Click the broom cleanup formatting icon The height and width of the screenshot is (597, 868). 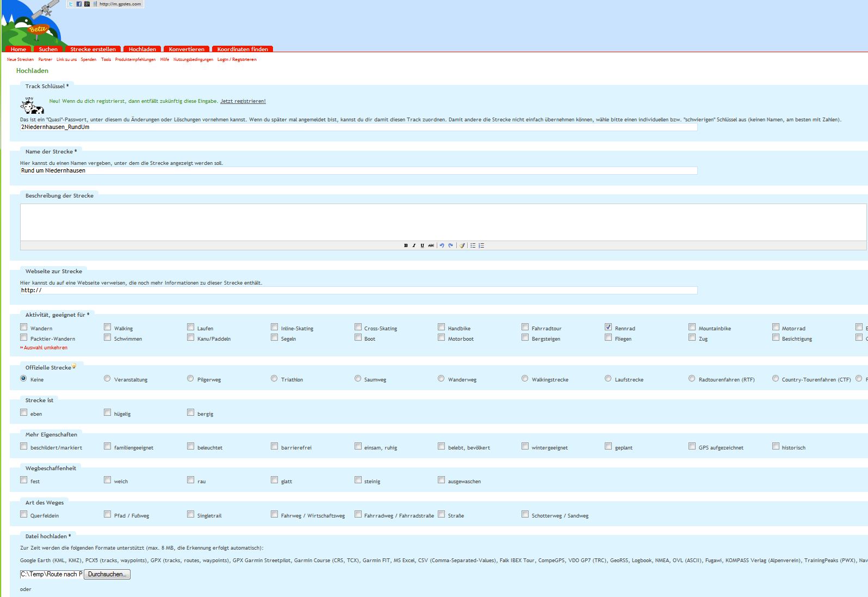pos(462,245)
